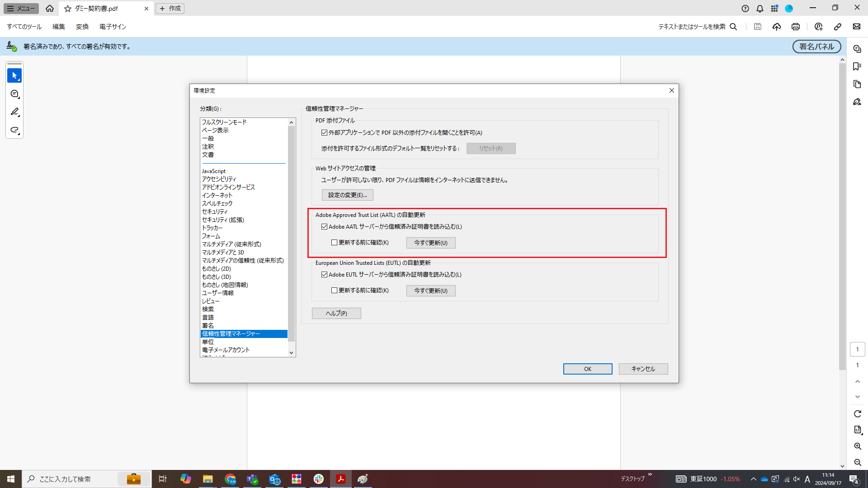Toggle Adobe EUTL server certificate loading checkbox

324,275
